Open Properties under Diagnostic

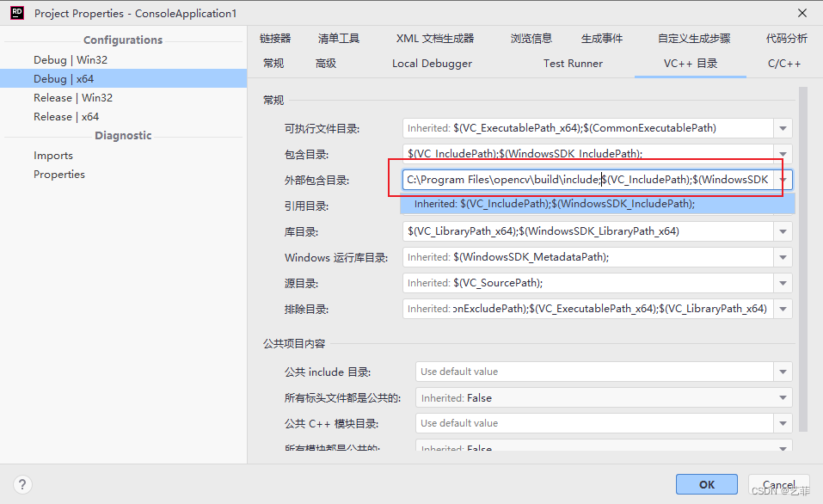(59, 175)
